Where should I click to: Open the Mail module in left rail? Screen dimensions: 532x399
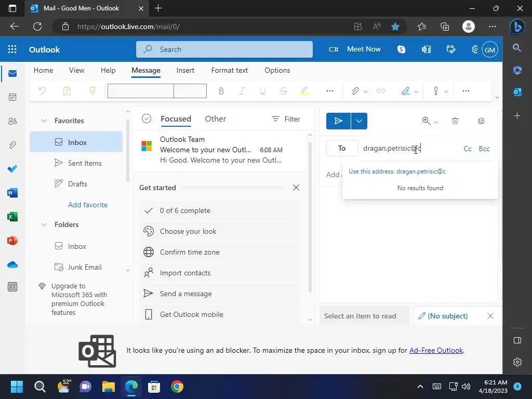[x=12, y=74]
